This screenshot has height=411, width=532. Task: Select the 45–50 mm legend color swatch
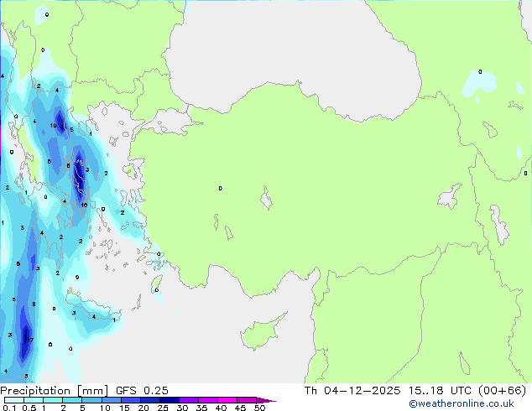pos(247,400)
